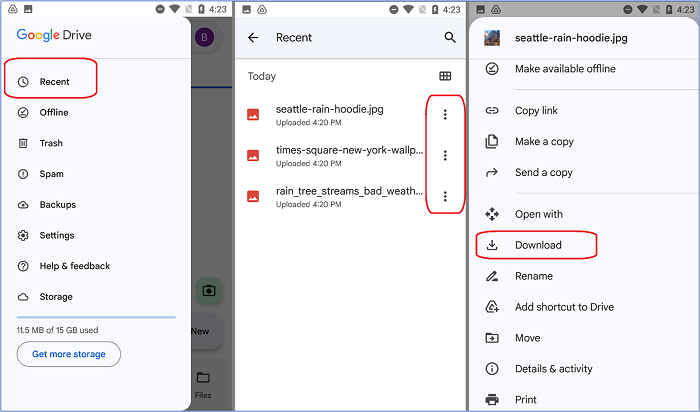Tap the back arrow beside Recent
The image size is (700, 412).
pyautogui.click(x=253, y=38)
